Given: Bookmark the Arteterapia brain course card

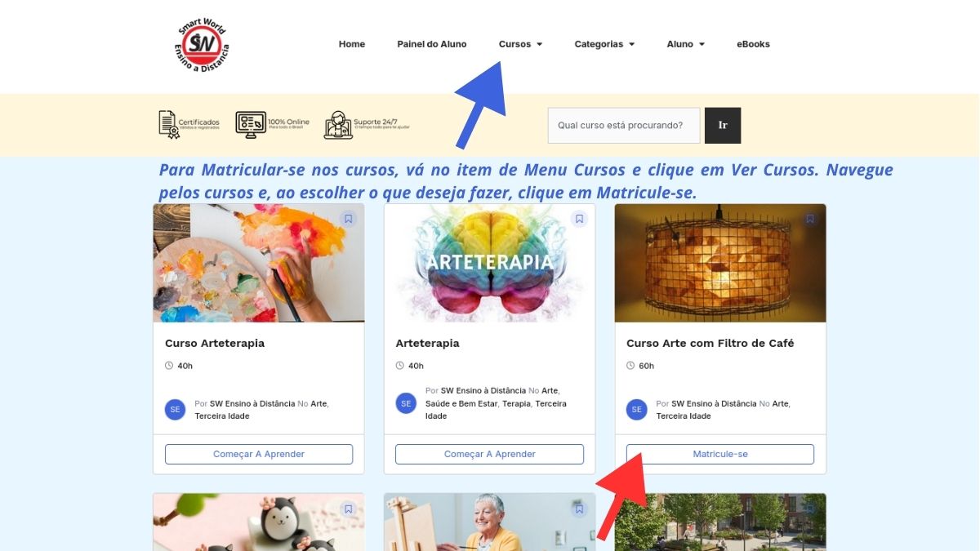Looking at the screenshot, I should [579, 219].
